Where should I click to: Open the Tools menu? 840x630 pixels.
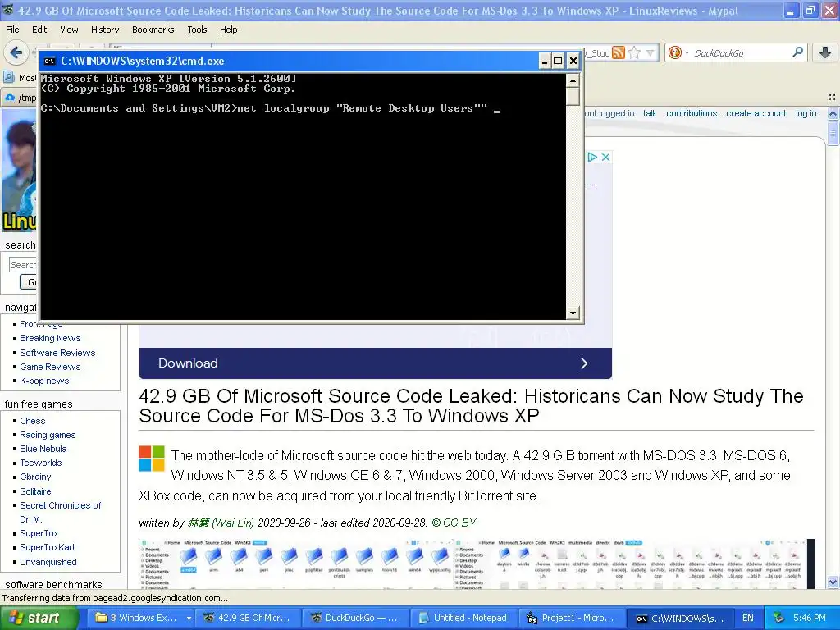point(197,30)
